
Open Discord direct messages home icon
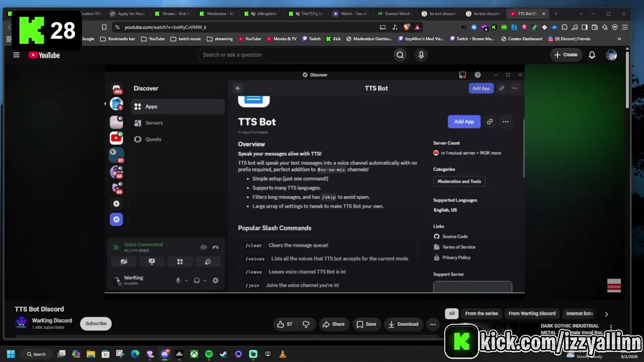click(x=117, y=88)
